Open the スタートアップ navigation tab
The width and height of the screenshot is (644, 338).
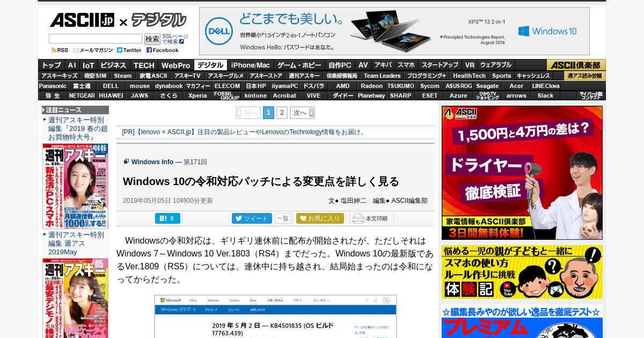440,65
